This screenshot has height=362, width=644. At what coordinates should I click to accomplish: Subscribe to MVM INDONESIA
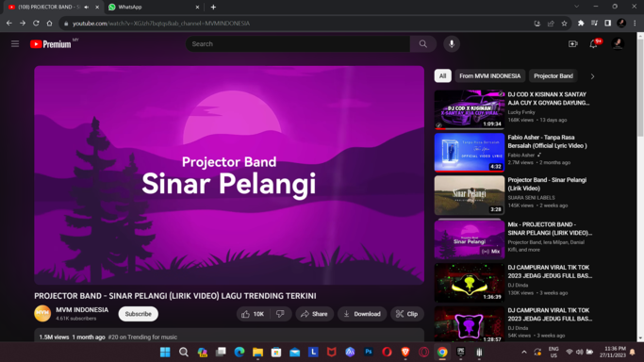(138, 314)
